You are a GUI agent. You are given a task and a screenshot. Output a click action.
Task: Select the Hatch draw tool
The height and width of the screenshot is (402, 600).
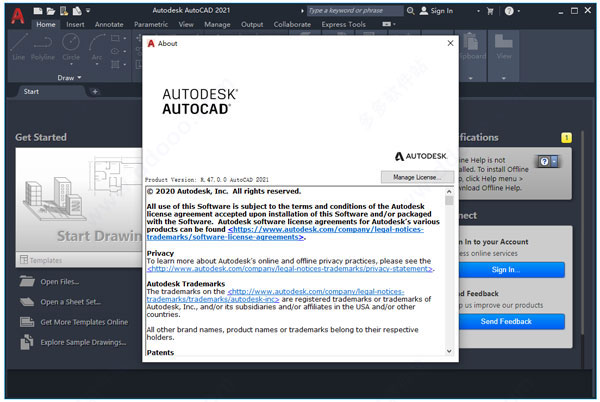pos(115,64)
